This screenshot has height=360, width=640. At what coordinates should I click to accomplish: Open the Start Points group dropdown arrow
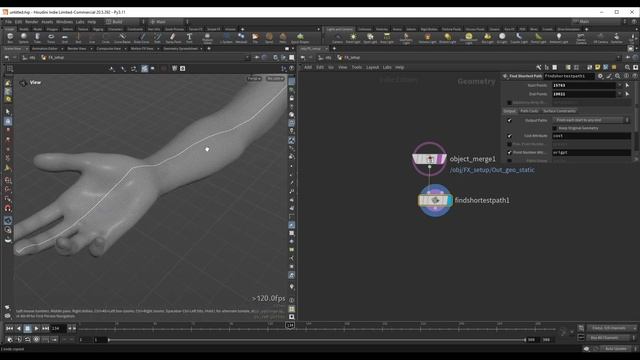(x=620, y=85)
